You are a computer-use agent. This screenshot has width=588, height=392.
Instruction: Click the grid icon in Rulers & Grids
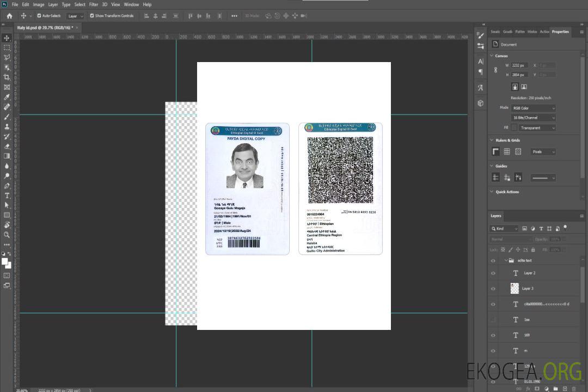[506, 151]
